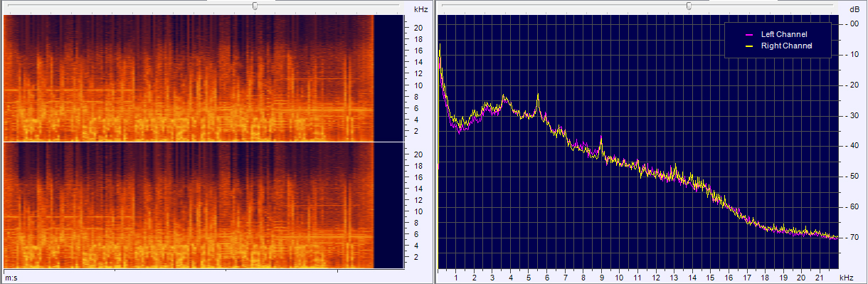Click the spectrum peak near 5.5 kHz
Viewport: 868px width, 284px height.
pyautogui.click(x=538, y=95)
